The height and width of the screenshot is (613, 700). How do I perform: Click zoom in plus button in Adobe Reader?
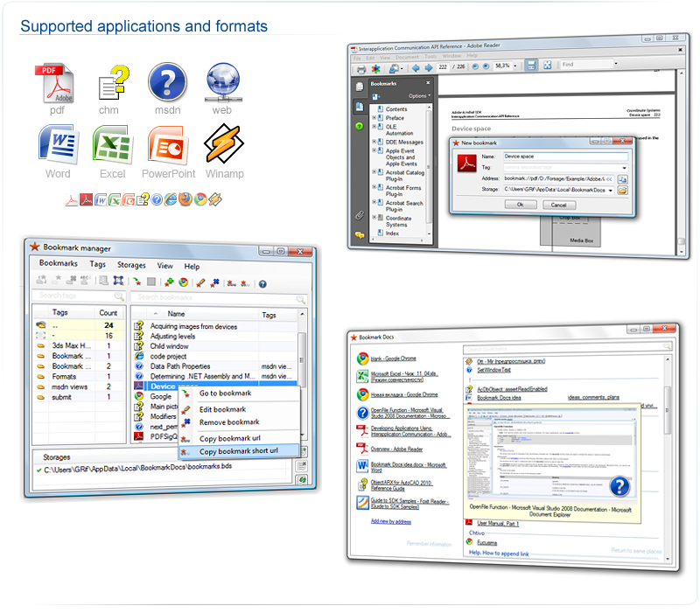click(486, 66)
